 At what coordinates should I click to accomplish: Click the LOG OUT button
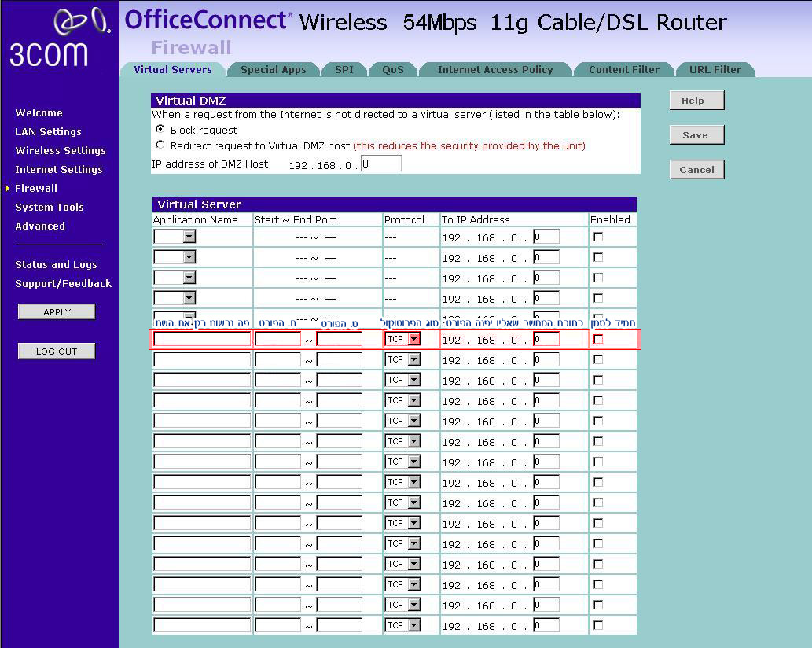click(57, 352)
